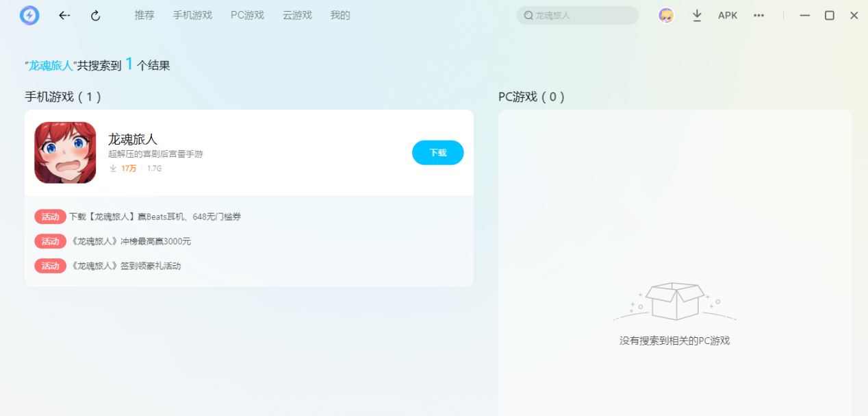Viewport: 868px width, 416px height.
Task: Open the three-dots more menu
Action: 758,15
